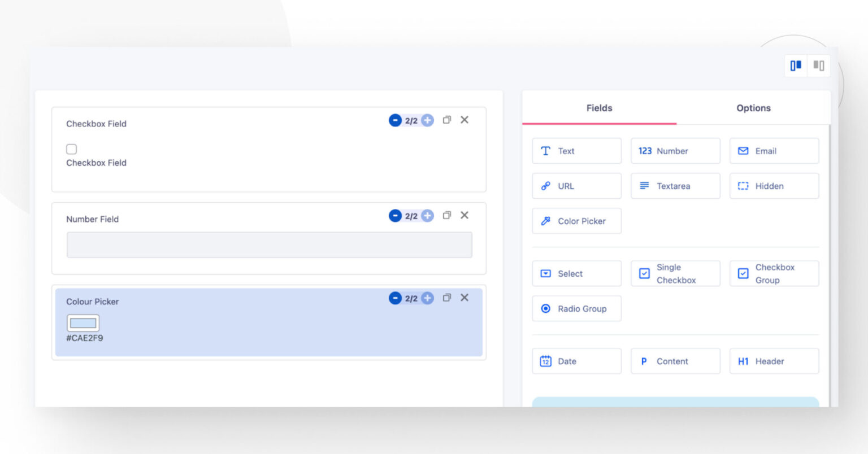Add a Number field using the 123 icon

pos(675,151)
